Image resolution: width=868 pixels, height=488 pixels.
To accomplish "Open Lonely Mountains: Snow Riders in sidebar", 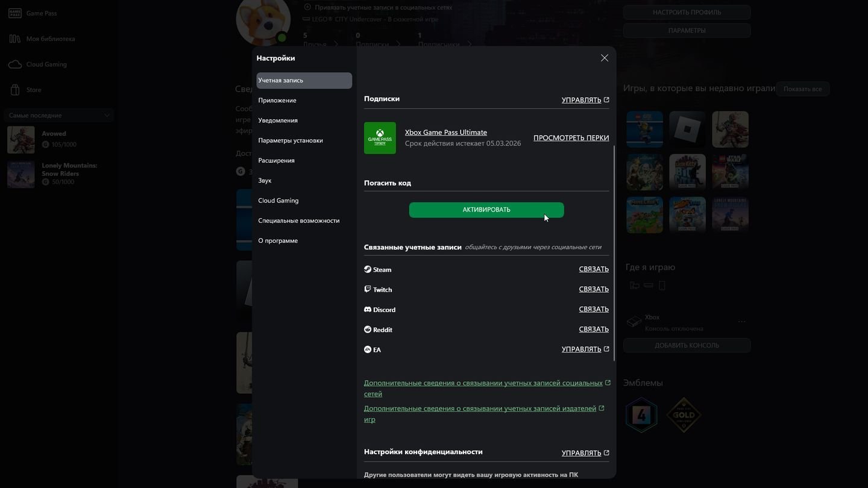I will (58, 174).
